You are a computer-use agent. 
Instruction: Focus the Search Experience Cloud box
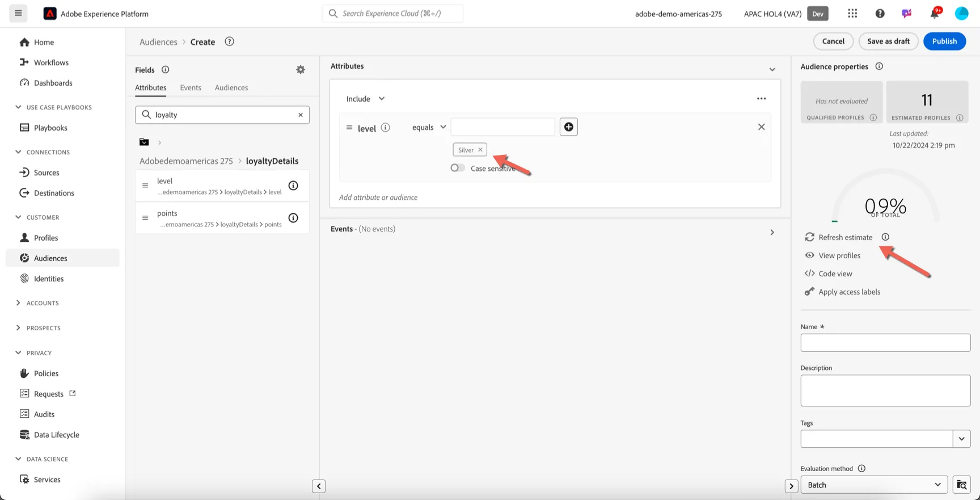392,13
